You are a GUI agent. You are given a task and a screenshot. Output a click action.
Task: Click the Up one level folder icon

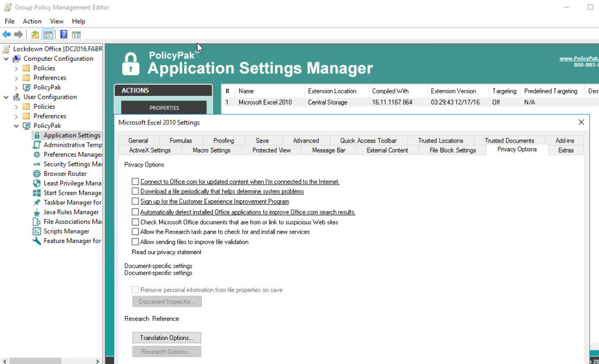35,34
